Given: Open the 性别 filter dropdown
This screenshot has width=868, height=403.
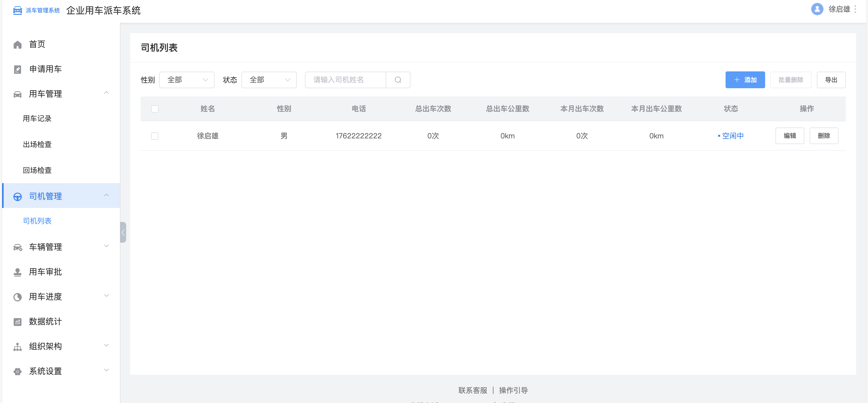Looking at the screenshot, I should (187, 80).
